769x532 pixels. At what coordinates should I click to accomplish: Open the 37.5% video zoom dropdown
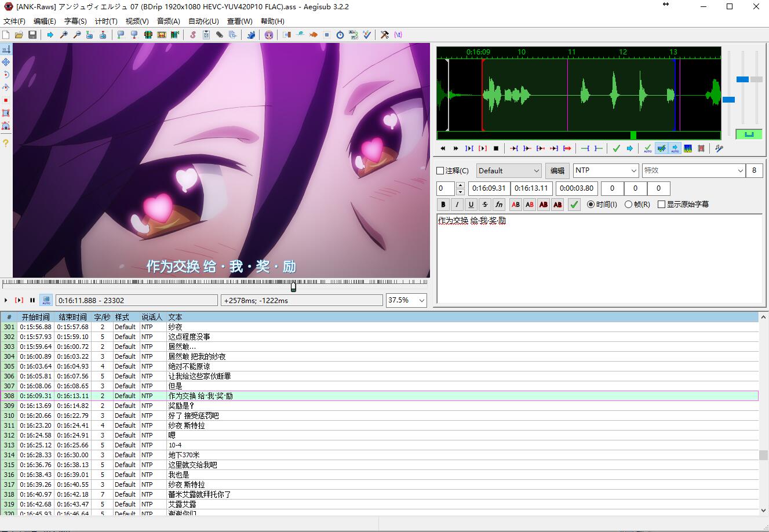tap(406, 300)
